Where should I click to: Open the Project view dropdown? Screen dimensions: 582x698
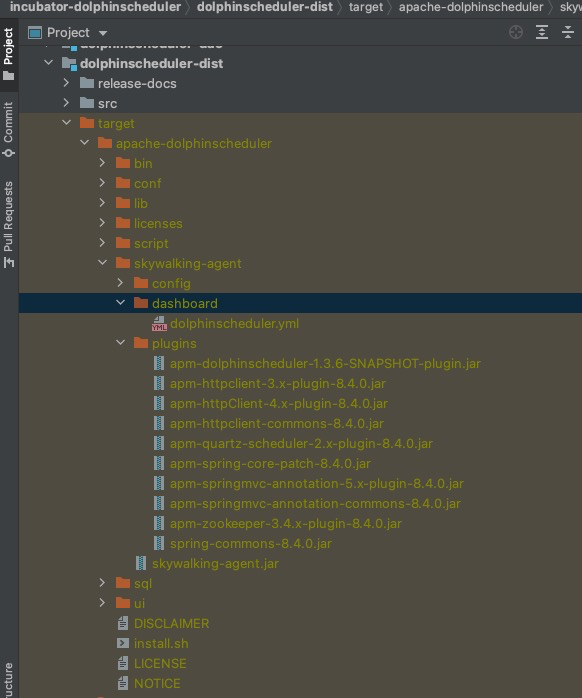(x=103, y=33)
